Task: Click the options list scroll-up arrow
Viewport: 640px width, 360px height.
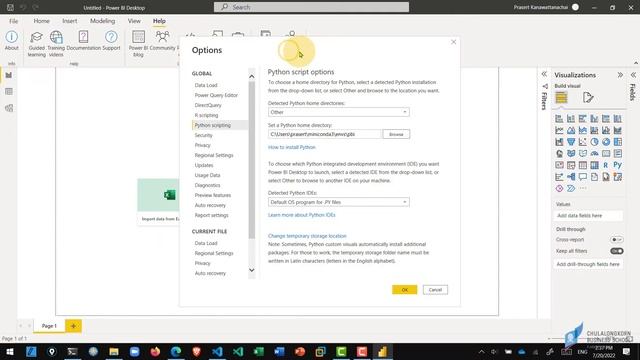Action: (x=251, y=76)
